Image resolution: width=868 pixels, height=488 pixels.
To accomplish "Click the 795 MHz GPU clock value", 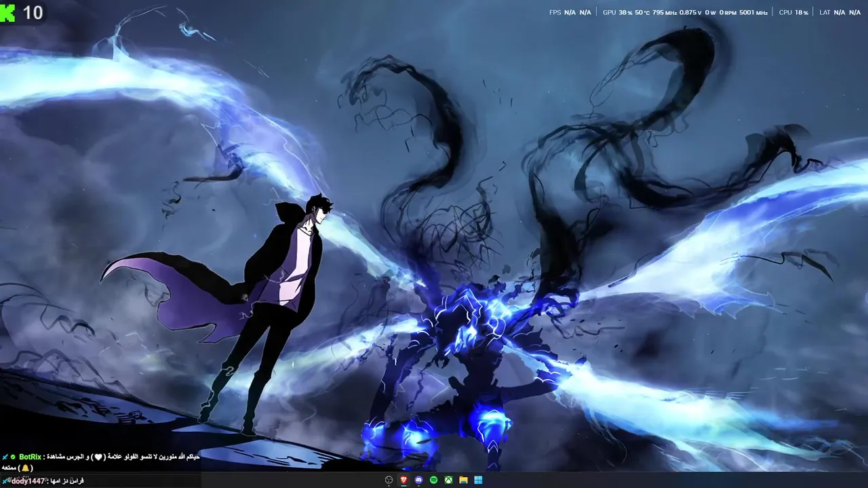I will pyautogui.click(x=665, y=12).
